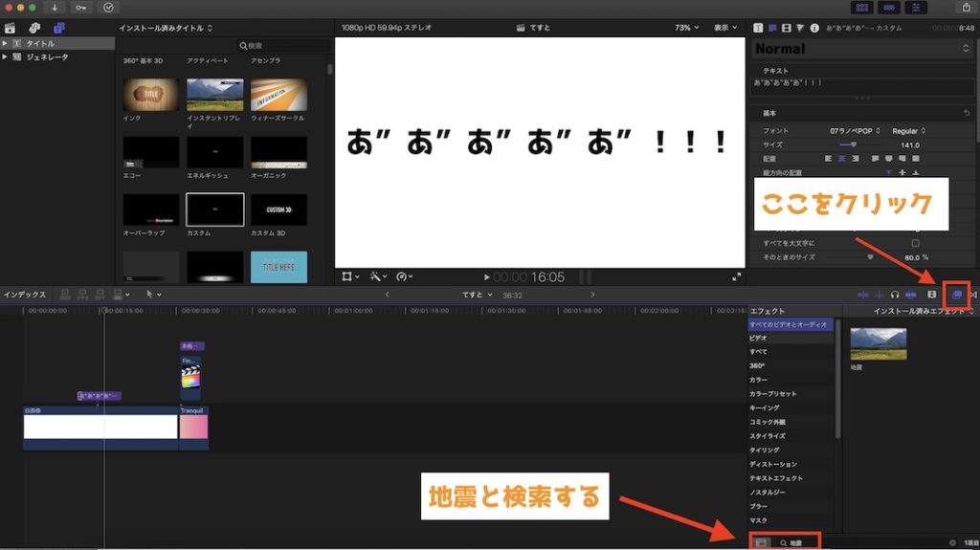Viewport: 980px width, 550px height.
Task: Set text alignment to right
Action: (856, 159)
